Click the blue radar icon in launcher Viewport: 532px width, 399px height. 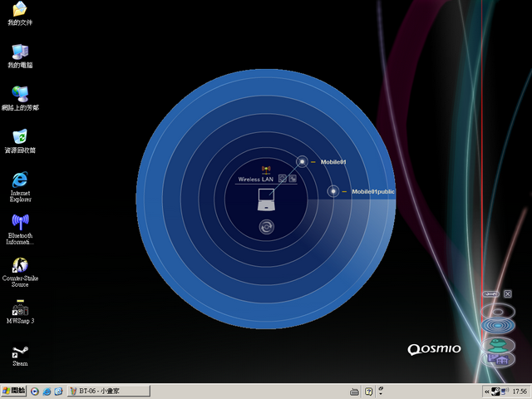pyautogui.click(x=498, y=325)
